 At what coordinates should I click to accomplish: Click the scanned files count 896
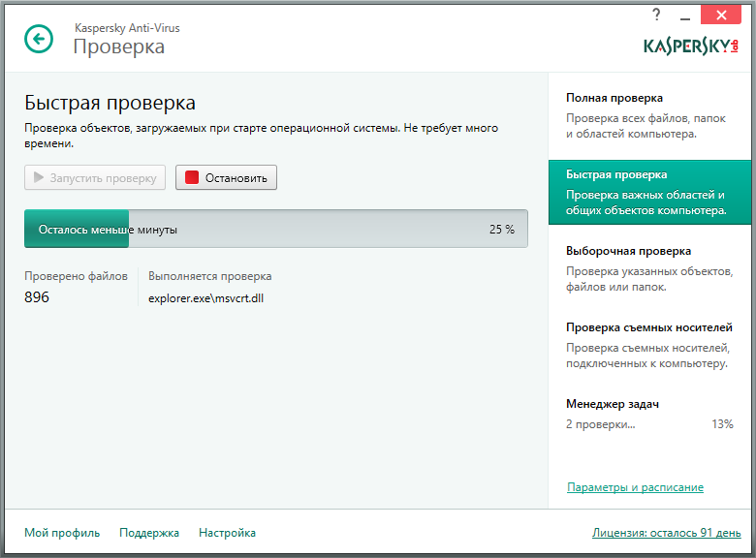tap(37, 297)
